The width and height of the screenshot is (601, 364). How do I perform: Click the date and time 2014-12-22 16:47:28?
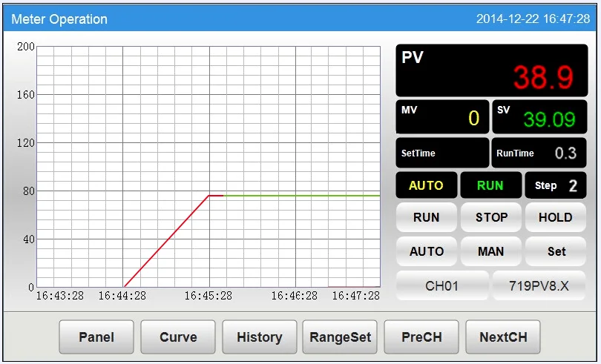(533, 19)
